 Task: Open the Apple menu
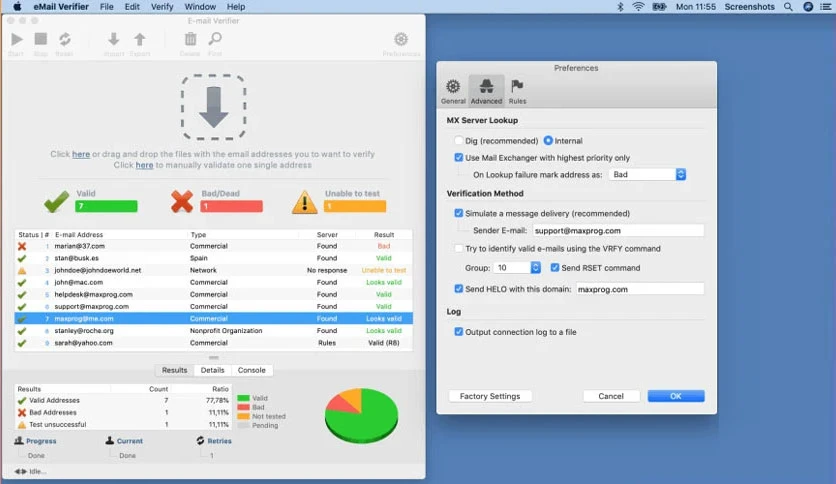coord(17,6)
